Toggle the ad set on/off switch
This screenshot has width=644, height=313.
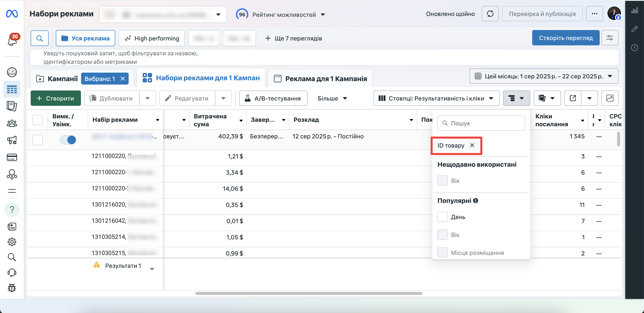pos(68,140)
